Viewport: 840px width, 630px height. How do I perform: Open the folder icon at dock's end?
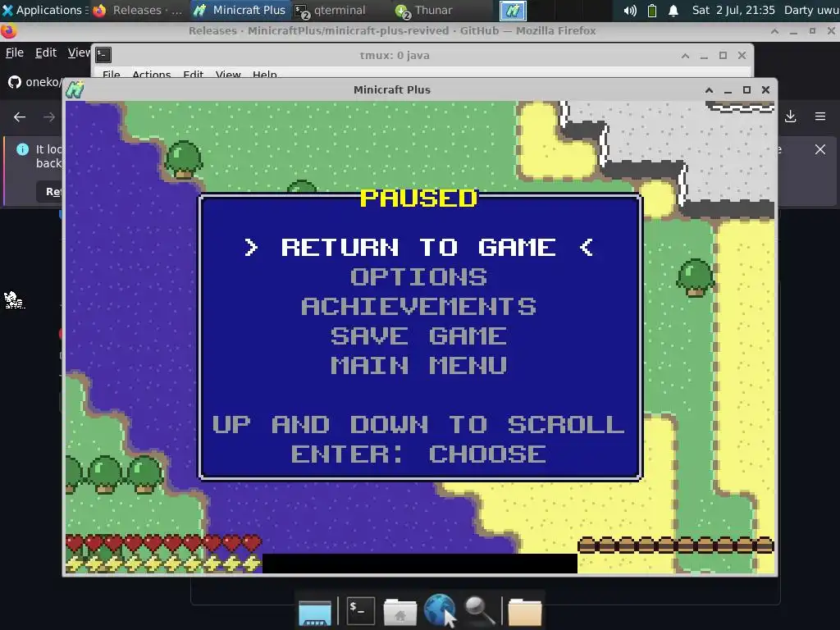click(525, 612)
